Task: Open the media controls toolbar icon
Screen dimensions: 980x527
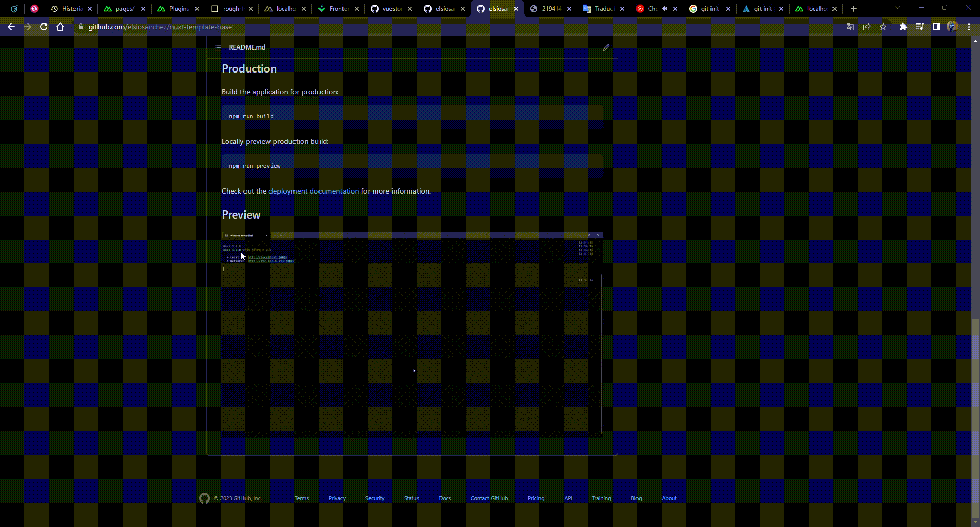Action: pos(919,27)
